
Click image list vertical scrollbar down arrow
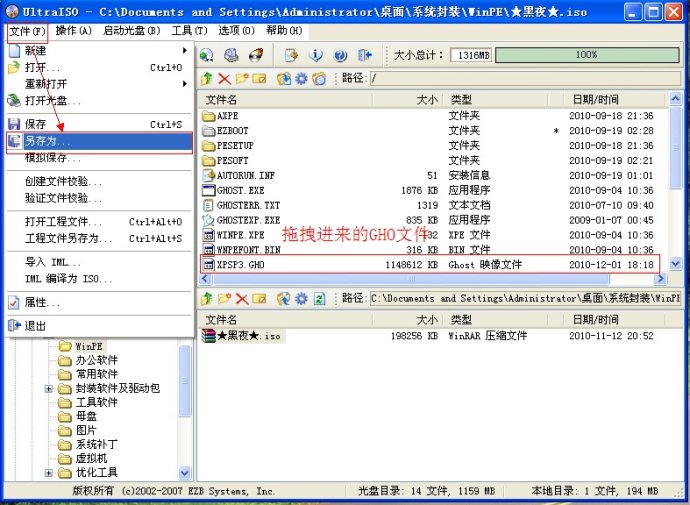coord(675,263)
